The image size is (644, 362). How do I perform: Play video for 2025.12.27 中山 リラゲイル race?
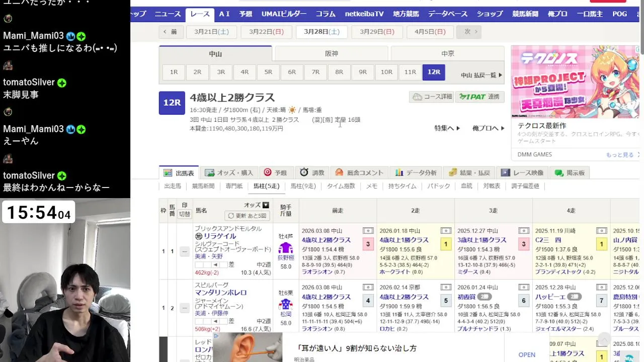(524, 231)
